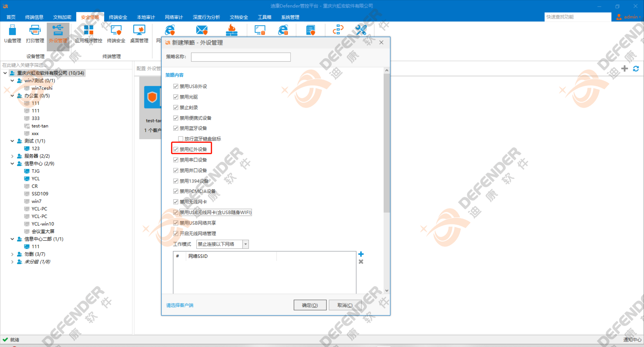Click the firewall flame toolbar icon
This screenshot has height=347, width=644.
click(232, 30)
